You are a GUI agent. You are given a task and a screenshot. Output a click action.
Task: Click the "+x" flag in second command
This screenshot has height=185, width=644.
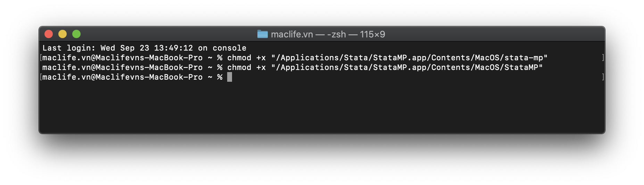tap(261, 67)
